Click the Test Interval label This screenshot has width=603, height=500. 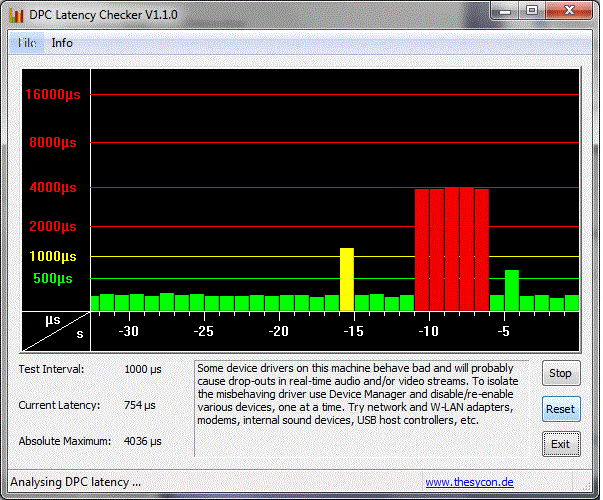(x=51, y=369)
